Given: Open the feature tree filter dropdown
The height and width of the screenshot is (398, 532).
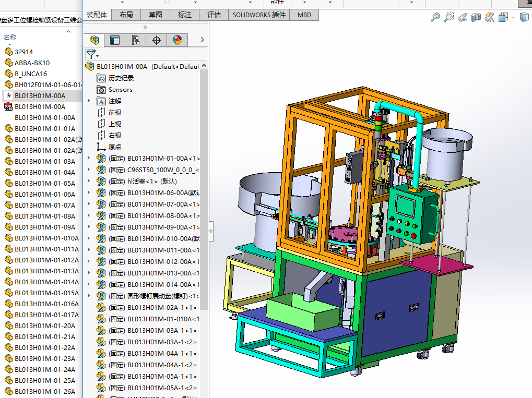Looking at the screenshot, I should 92,54.
